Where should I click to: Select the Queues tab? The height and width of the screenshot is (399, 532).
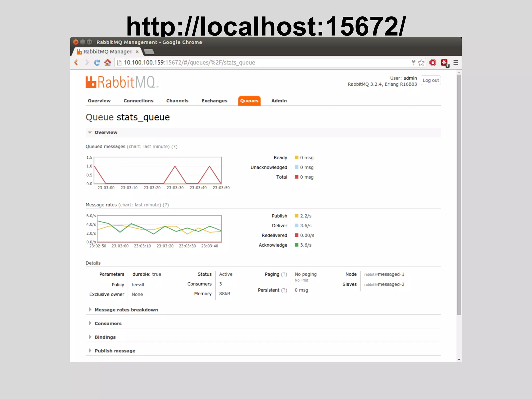[249, 101]
